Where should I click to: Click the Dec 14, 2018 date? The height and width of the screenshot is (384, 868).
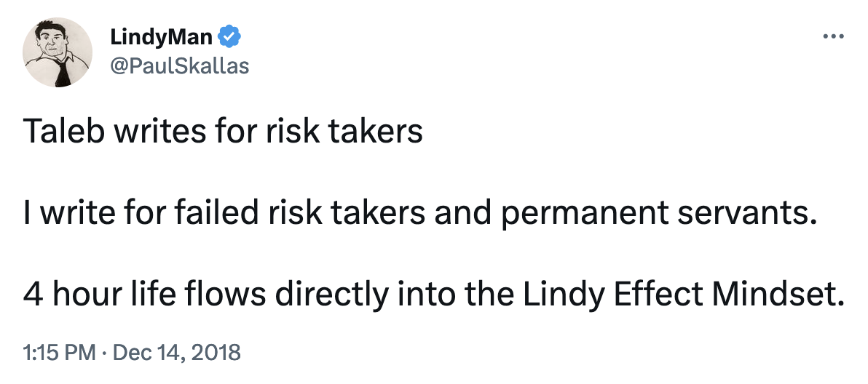(176, 353)
